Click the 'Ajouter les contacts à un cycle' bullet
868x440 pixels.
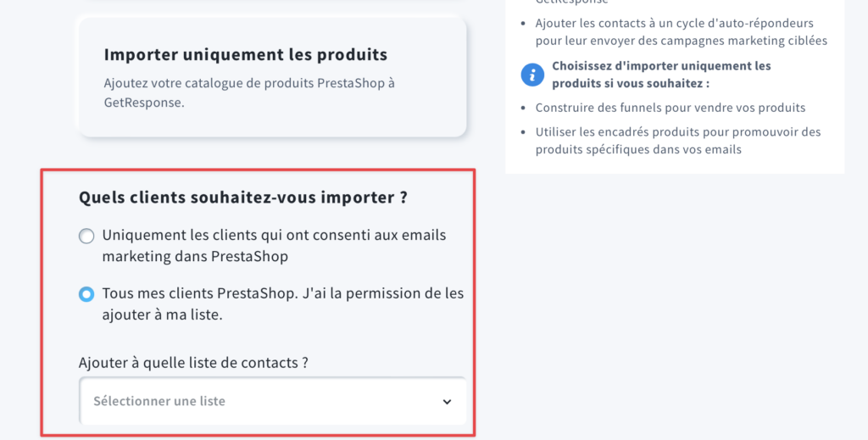[682, 32]
